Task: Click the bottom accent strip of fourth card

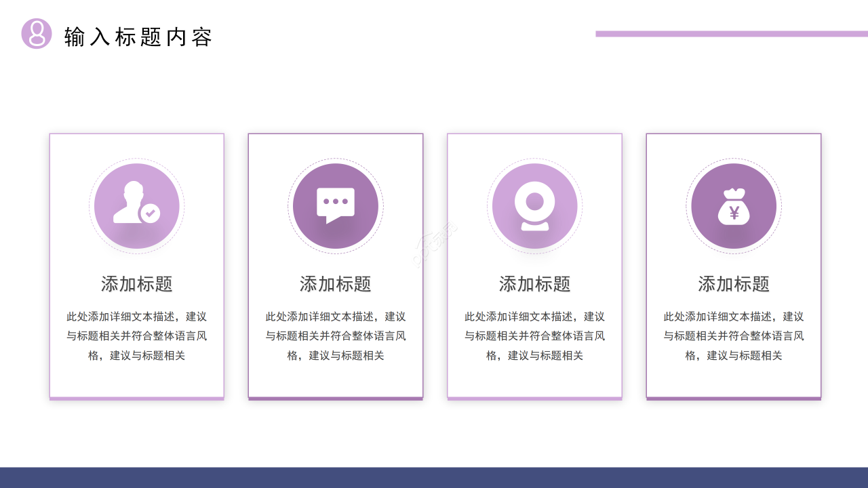Action: click(734, 399)
